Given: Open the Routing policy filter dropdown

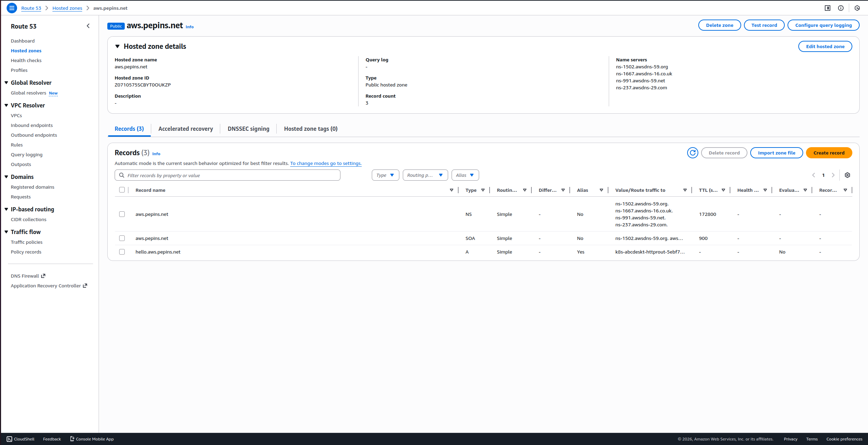Looking at the screenshot, I should tap(425, 175).
